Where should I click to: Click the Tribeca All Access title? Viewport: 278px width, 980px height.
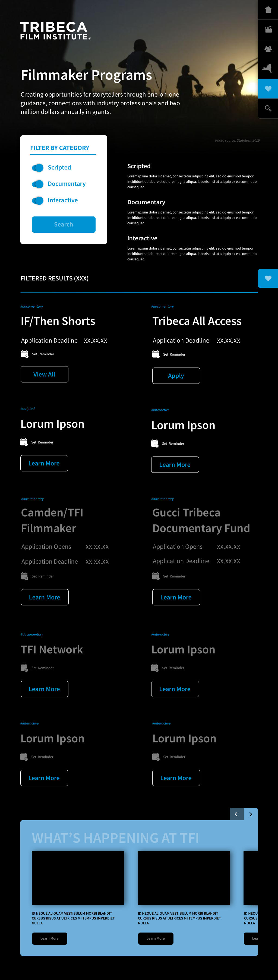pyautogui.click(x=197, y=321)
